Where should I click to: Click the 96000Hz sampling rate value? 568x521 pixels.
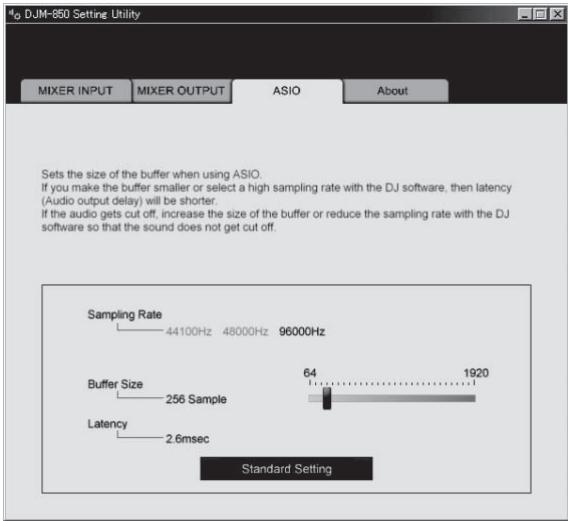(302, 331)
